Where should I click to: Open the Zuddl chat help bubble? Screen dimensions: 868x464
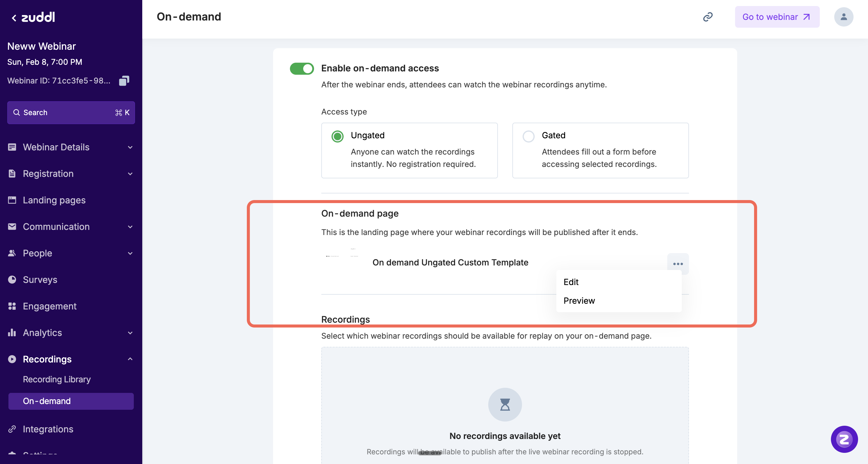(x=844, y=439)
